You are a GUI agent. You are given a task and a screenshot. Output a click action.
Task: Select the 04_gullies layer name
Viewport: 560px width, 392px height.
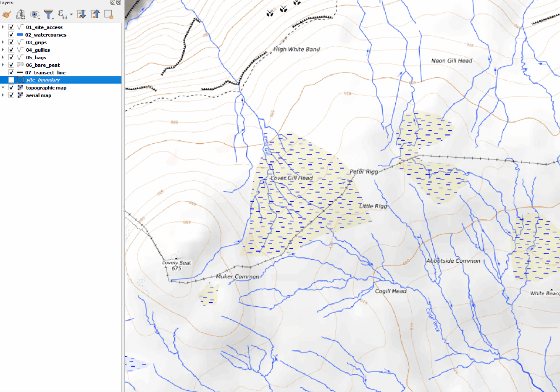click(x=38, y=50)
